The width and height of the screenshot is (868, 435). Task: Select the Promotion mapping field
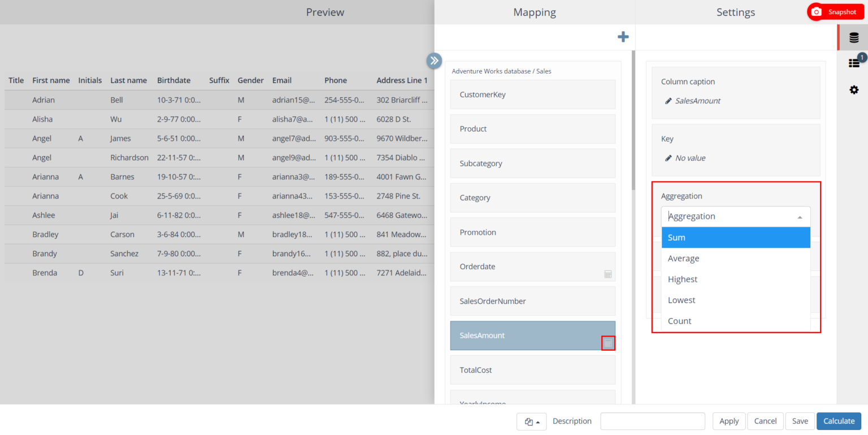pos(532,232)
